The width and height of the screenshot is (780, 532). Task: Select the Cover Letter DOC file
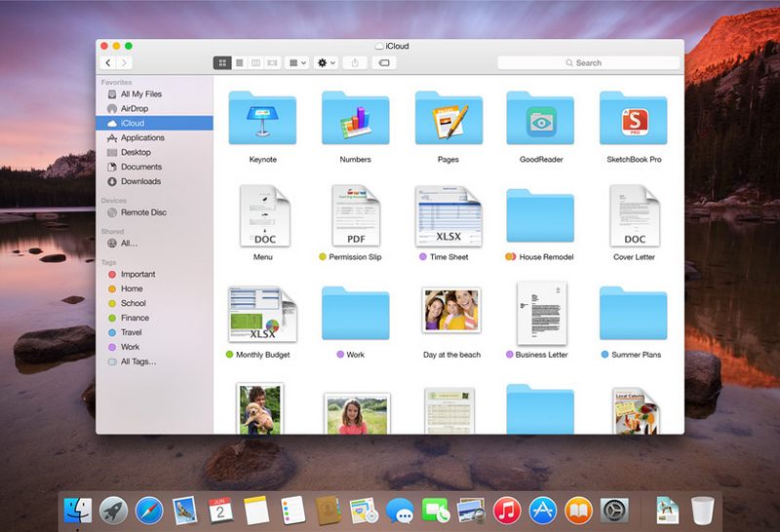(635, 215)
